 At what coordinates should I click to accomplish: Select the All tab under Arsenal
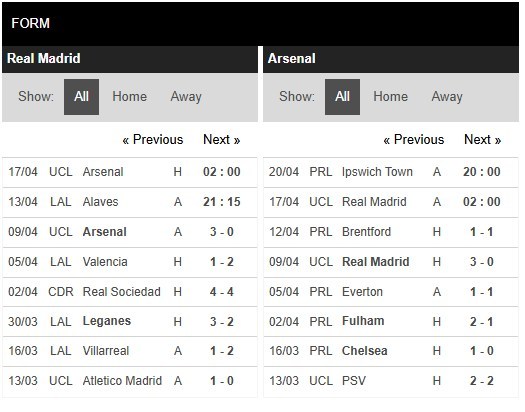[342, 97]
